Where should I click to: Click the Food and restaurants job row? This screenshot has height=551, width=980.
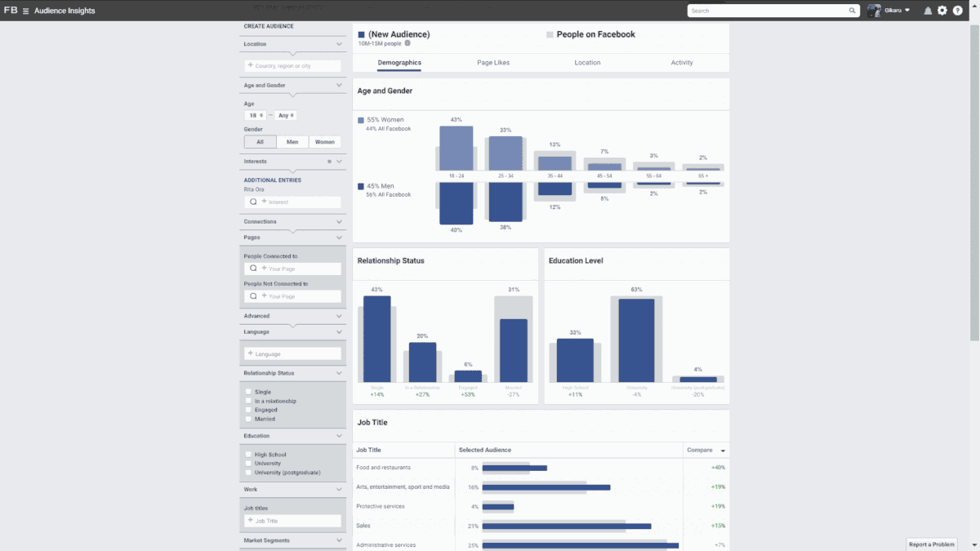541,468
